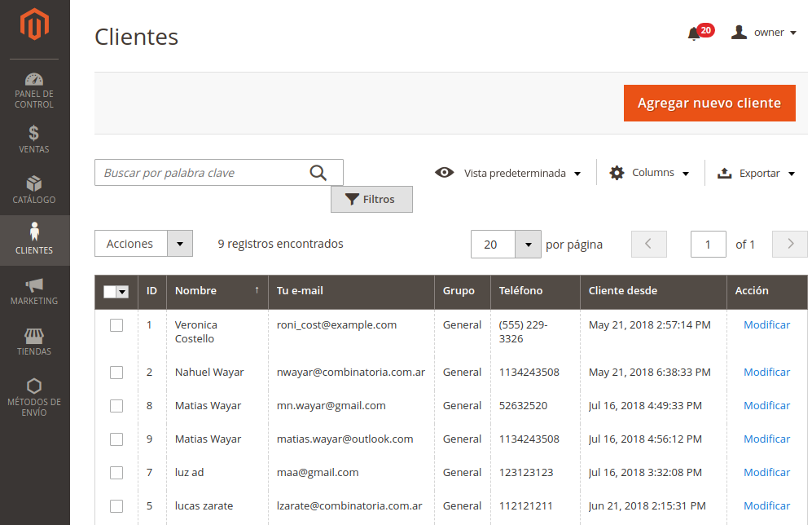Open the Ventas dollar icon
Screen dimensions: 812x525
click(x=33, y=133)
